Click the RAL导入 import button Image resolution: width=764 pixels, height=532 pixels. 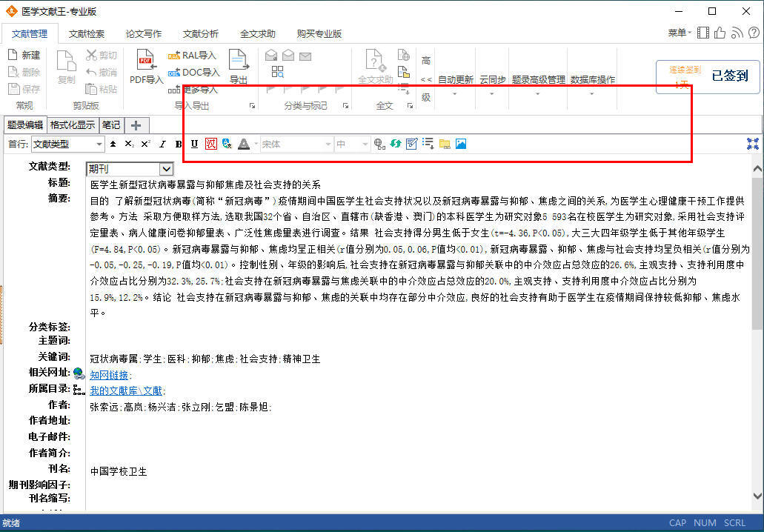click(x=192, y=55)
